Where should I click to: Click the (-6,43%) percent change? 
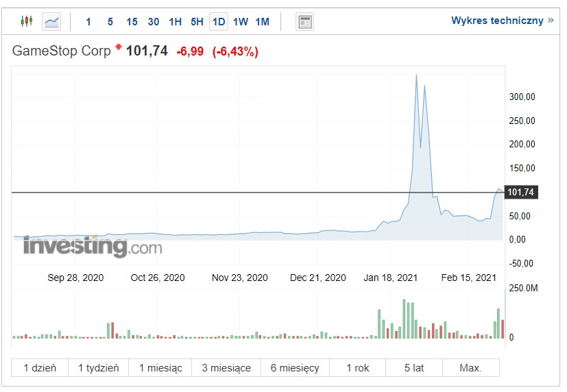click(235, 51)
